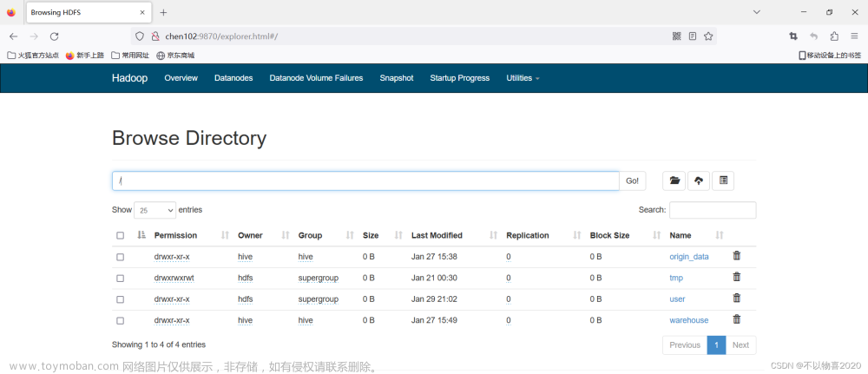
Task: Click the Next pagination button
Action: point(740,344)
